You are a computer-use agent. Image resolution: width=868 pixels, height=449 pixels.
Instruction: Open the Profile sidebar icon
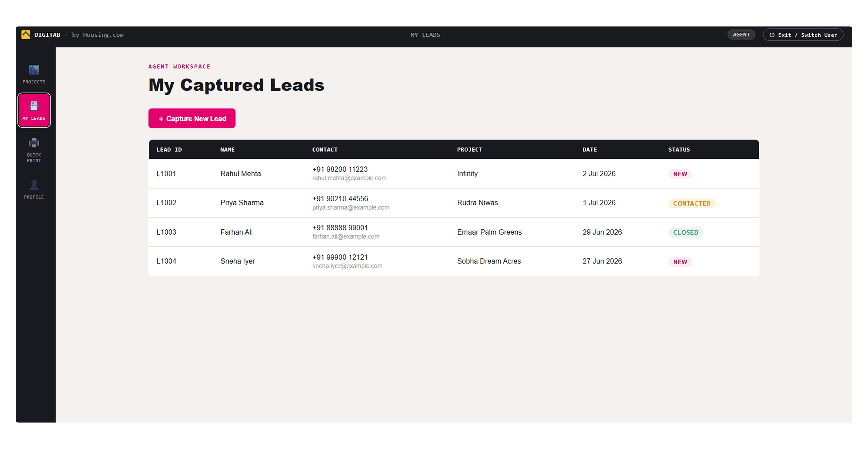[x=34, y=185]
